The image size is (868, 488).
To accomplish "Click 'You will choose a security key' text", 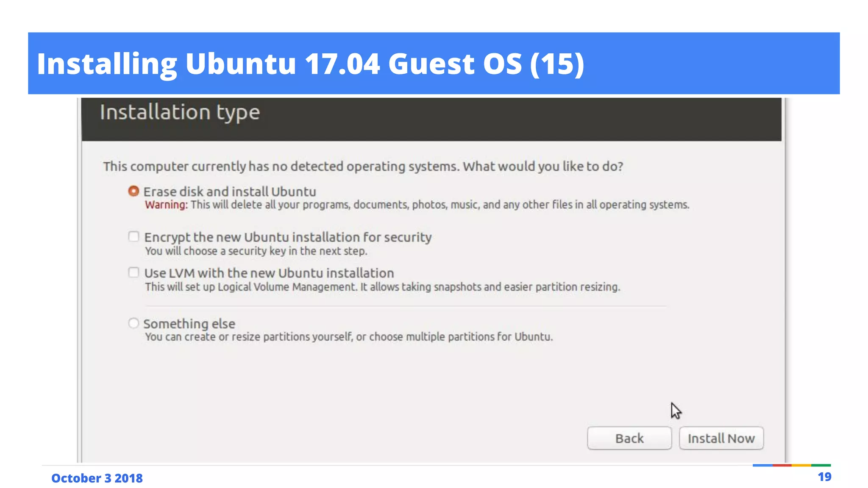I will (x=256, y=251).
